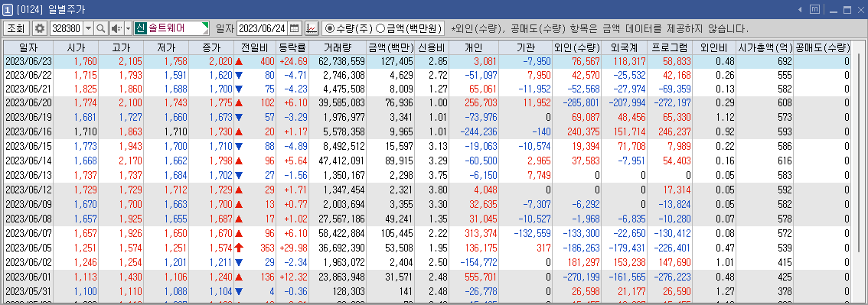Select the date cell 2023/06/23
868x305 pixels.
(x=29, y=61)
